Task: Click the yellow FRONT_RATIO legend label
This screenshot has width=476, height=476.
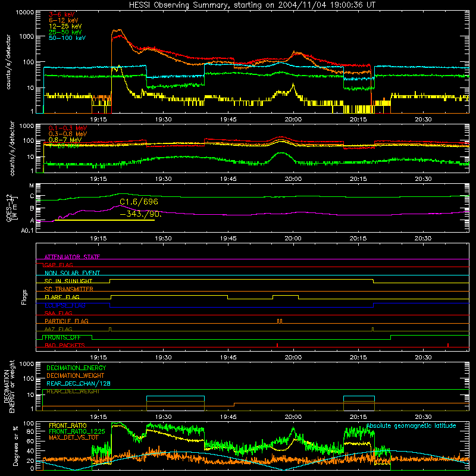Action: (68, 425)
